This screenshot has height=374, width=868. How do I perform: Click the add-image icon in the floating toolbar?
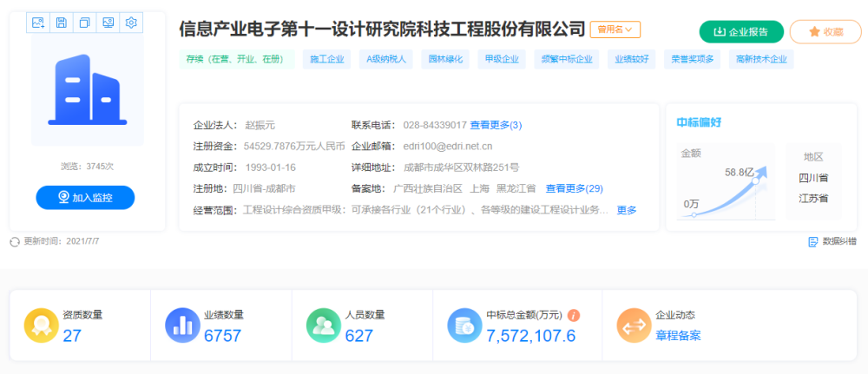pos(38,23)
